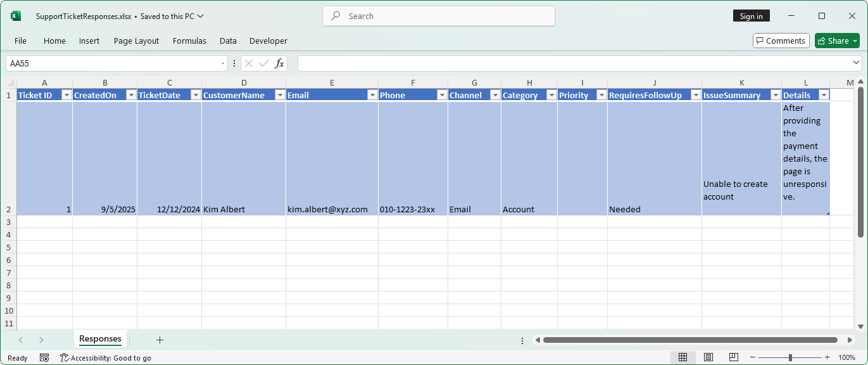Select all cells with the corner triangle

click(9, 82)
